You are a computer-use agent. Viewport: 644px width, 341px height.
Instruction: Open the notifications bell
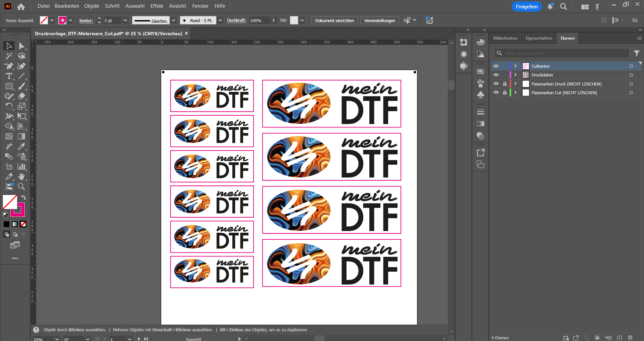click(550, 6)
